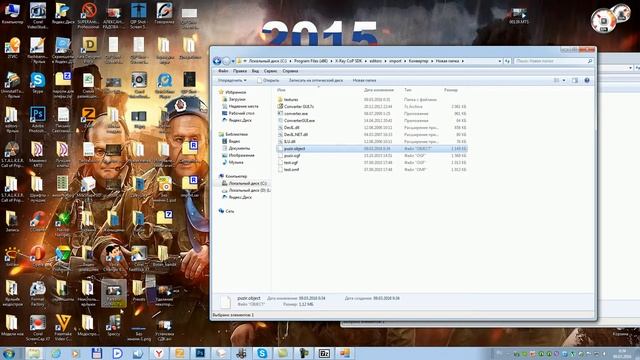
Task: Click X-Ray CoP SDK in address breadcrumb
Action: pos(348,61)
